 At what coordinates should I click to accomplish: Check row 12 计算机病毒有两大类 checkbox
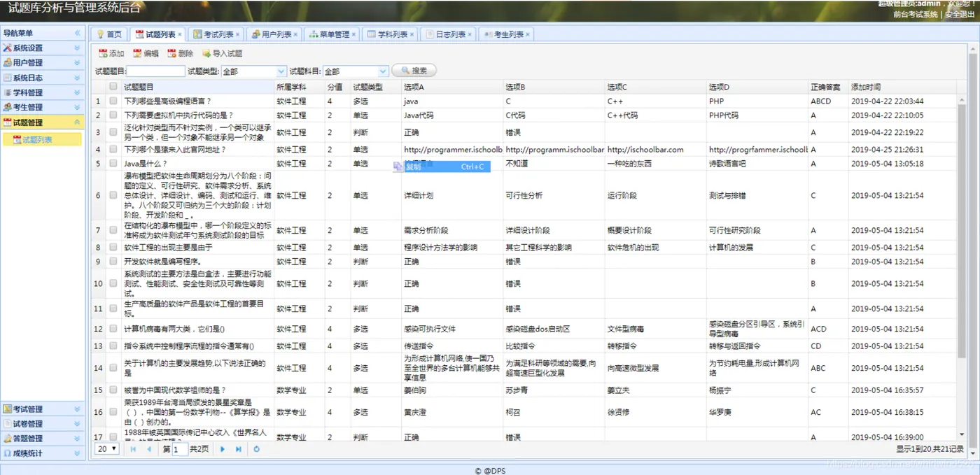point(113,329)
